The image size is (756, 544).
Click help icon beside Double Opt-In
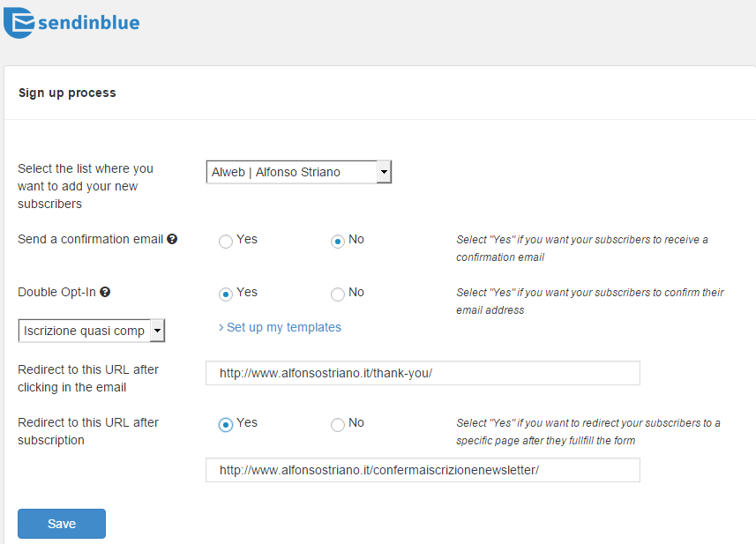[x=105, y=292]
